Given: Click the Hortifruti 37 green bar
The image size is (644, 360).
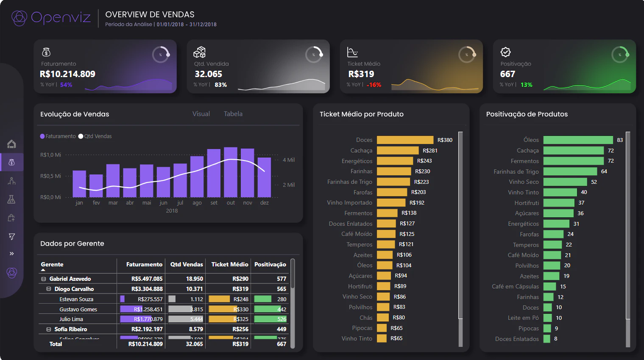Looking at the screenshot, I should coord(559,203).
